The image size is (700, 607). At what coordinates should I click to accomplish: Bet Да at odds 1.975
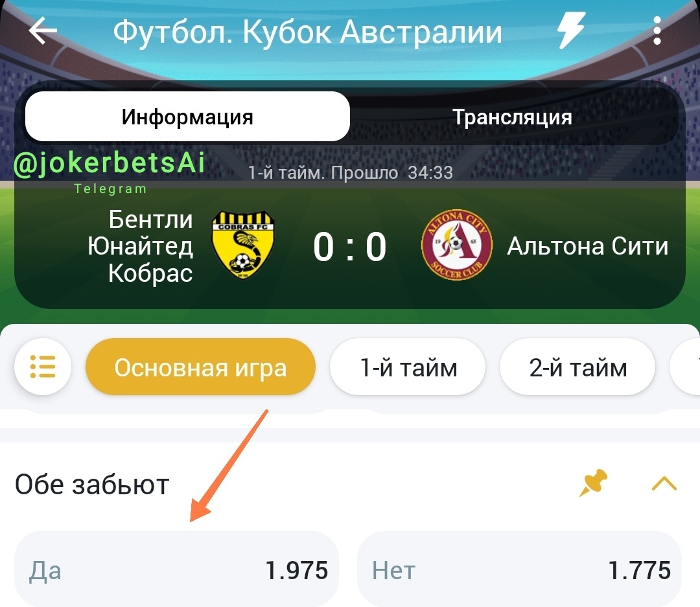click(176, 569)
